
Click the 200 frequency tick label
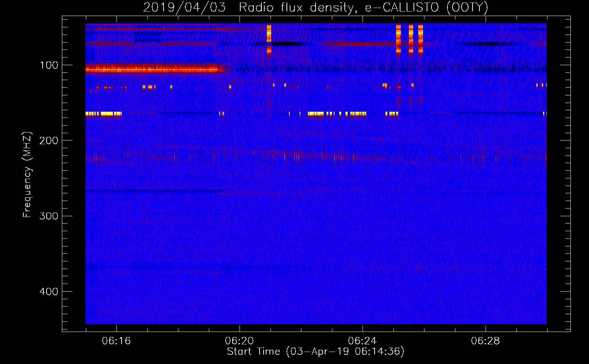click(48, 141)
